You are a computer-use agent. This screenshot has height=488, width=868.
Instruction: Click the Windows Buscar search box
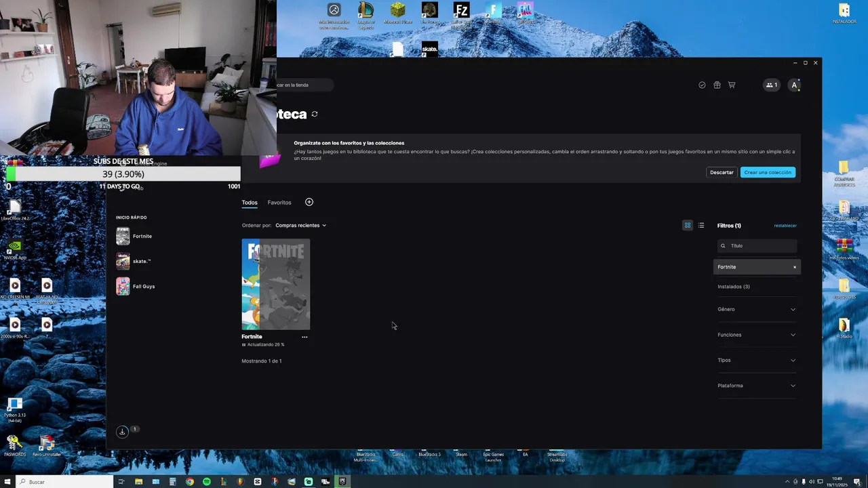coord(64,481)
